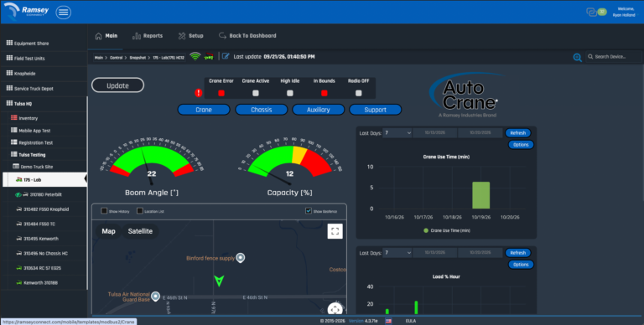Click the Knapheide grid icon
This screenshot has height=325, width=644.
(x=9, y=73)
